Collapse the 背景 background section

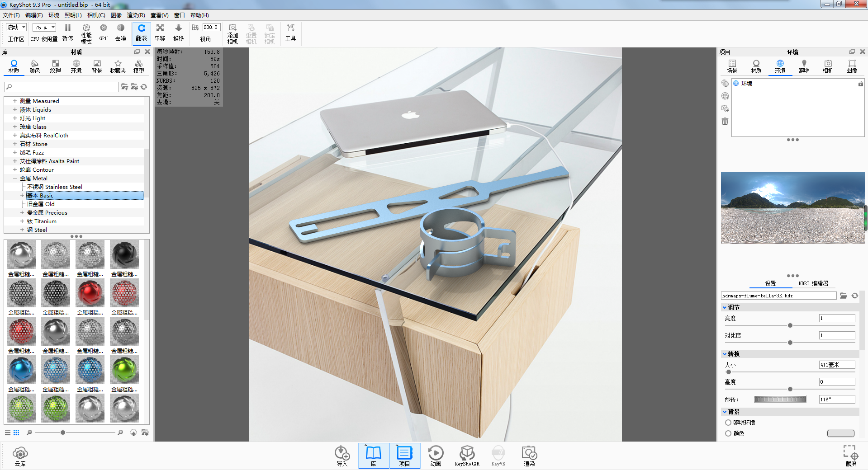tap(725, 412)
